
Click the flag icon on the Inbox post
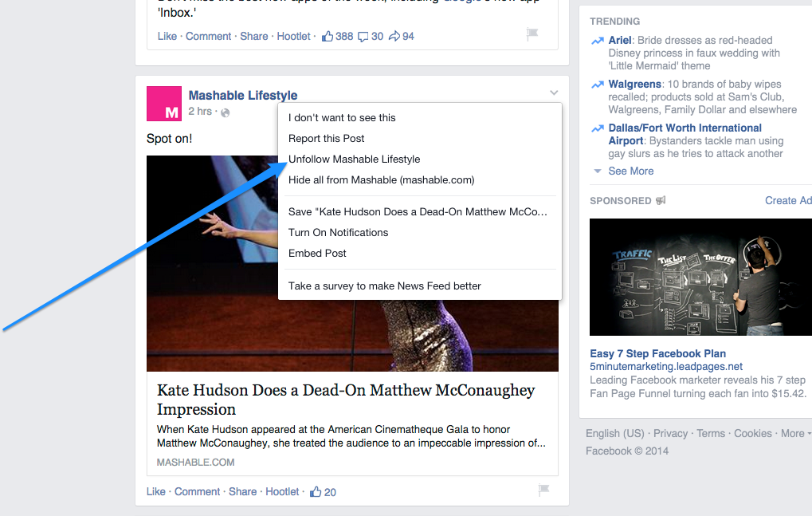[532, 34]
